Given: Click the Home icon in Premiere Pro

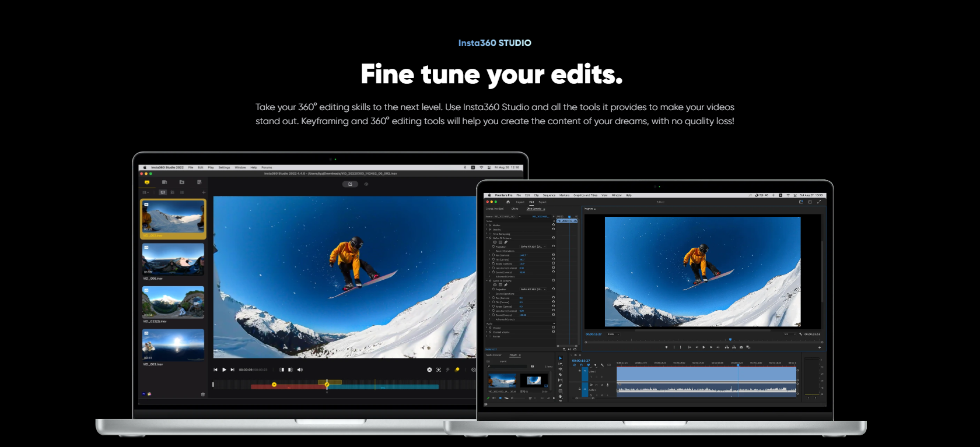Looking at the screenshot, I should (x=508, y=202).
